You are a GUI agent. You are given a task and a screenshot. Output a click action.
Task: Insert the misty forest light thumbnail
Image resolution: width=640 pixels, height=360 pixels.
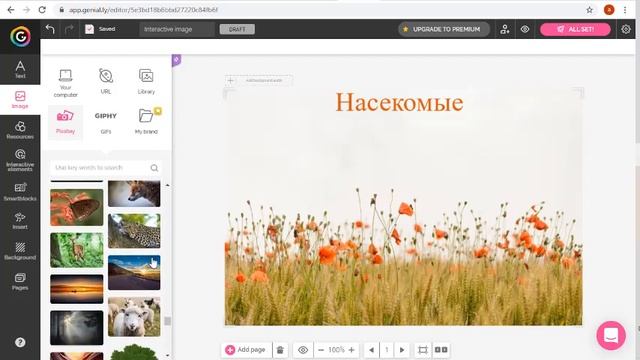click(x=77, y=328)
